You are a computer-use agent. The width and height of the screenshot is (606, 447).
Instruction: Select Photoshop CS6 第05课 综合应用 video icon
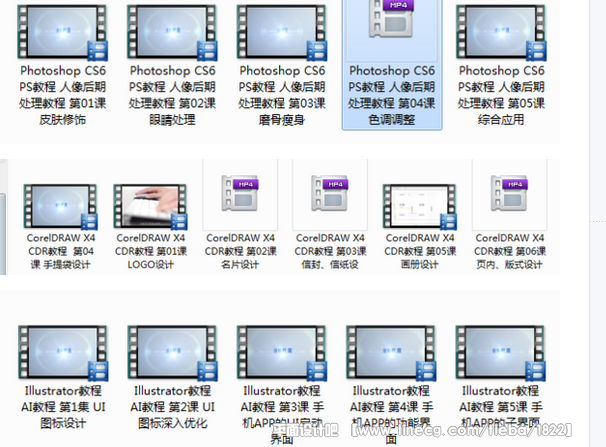coord(501,32)
